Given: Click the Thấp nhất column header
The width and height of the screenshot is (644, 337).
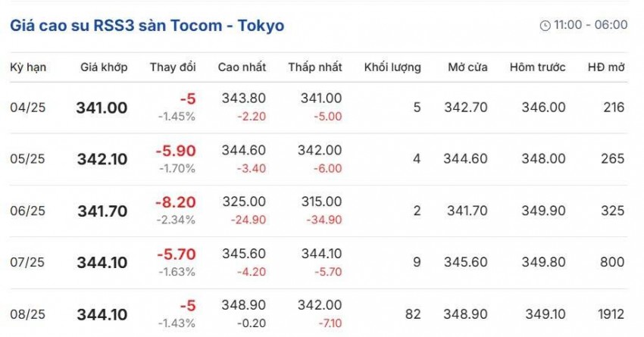Looking at the screenshot, I should click(x=314, y=67).
